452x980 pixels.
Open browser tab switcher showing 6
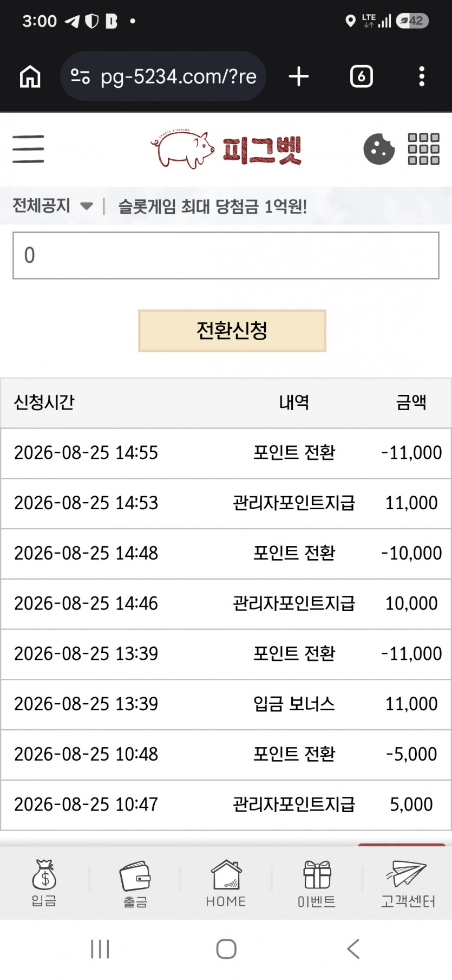361,76
